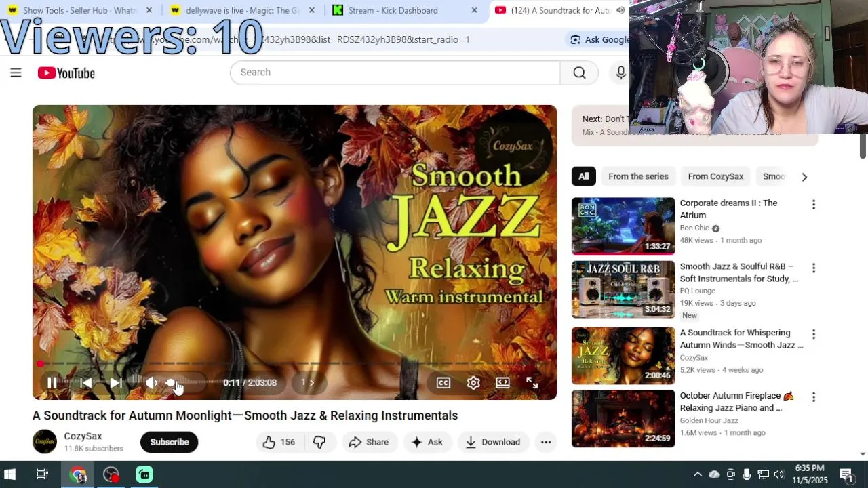This screenshot has width=868, height=488.
Task: Close the dellywave is live tab
Action: tap(312, 10)
